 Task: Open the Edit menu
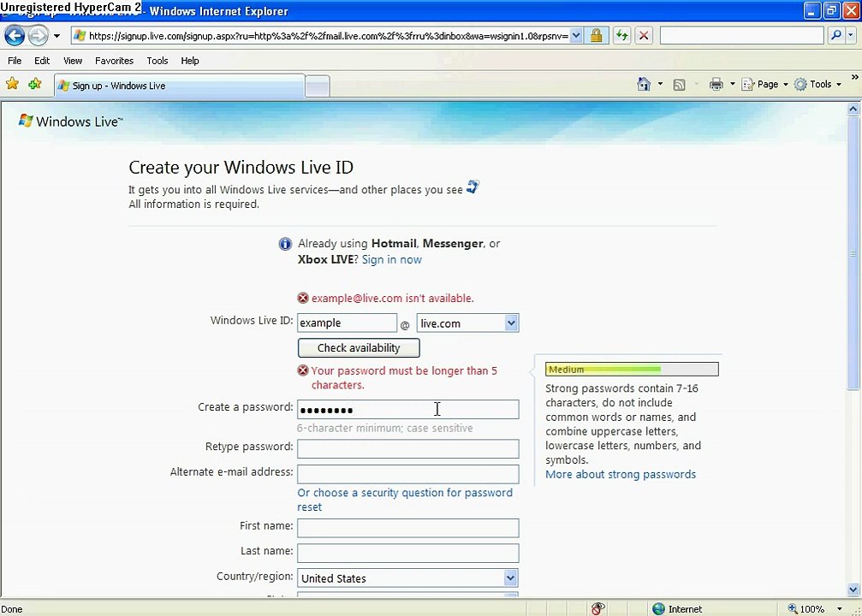[42, 61]
